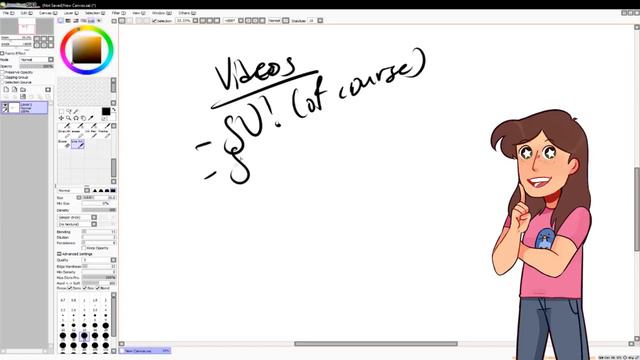
Task: Toggle Paints Effect expander checkbox
Action: [x=2, y=53]
